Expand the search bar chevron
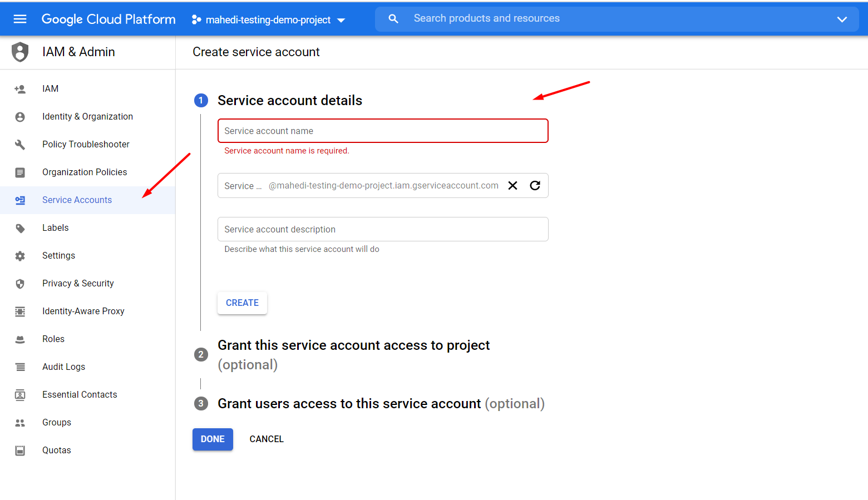 tap(842, 18)
